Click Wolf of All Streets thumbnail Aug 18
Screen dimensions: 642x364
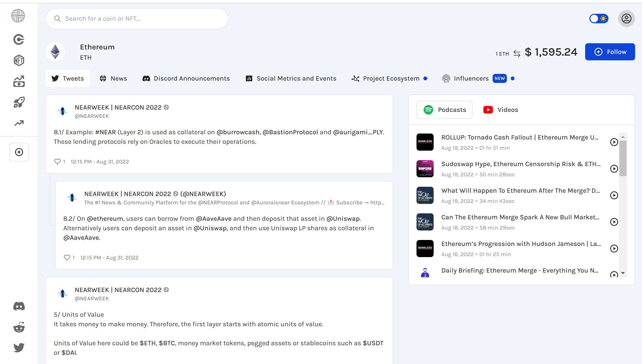click(425, 222)
